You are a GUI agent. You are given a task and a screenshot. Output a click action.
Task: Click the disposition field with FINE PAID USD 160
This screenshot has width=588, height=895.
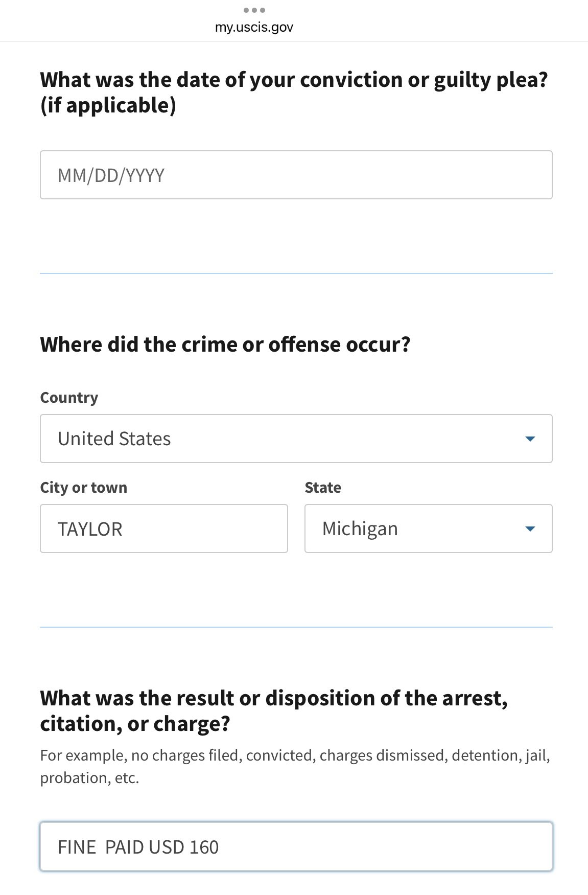(x=296, y=847)
